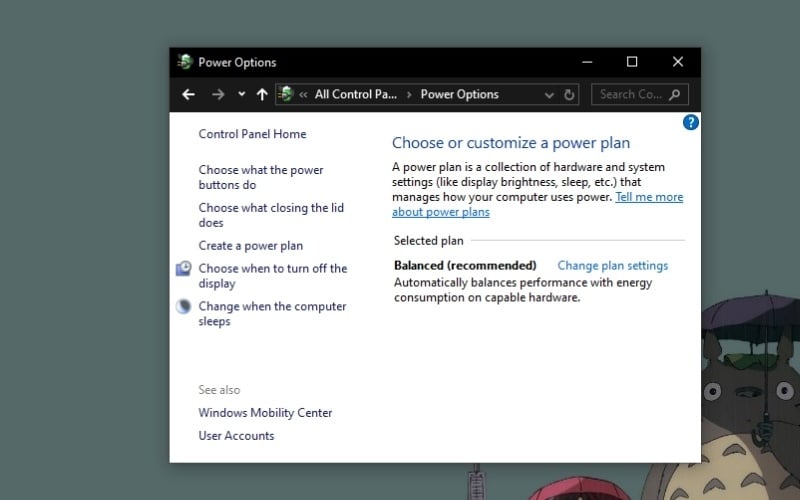This screenshot has height=500, width=800.
Task: Expand the address bar history dropdown
Action: tap(549, 95)
